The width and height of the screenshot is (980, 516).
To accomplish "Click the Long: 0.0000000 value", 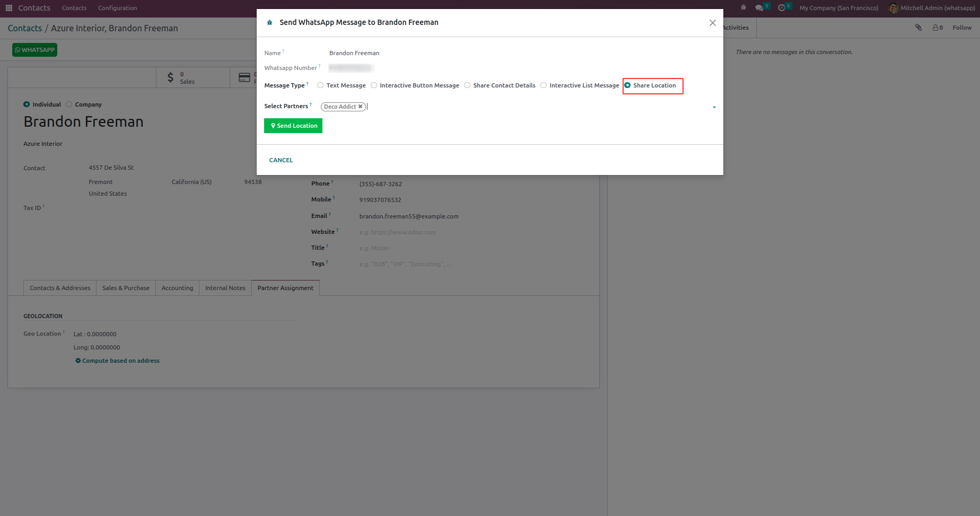I will (x=97, y=347).
